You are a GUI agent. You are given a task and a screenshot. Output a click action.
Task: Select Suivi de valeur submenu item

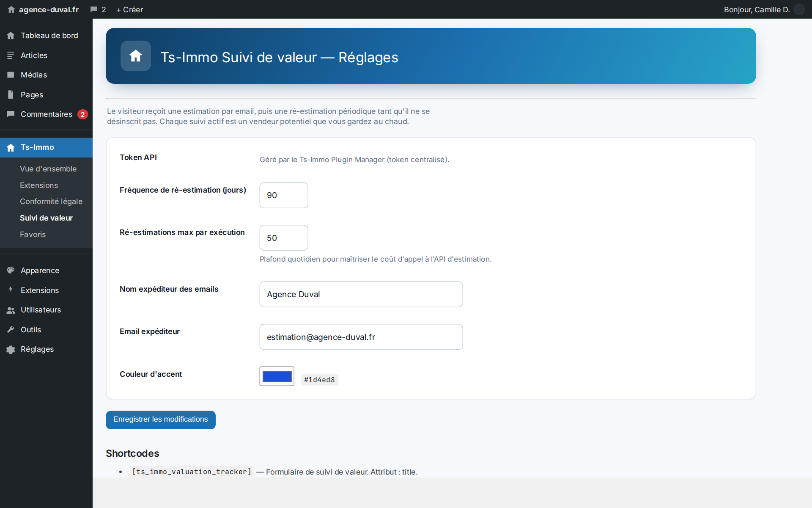click(46, 218)
